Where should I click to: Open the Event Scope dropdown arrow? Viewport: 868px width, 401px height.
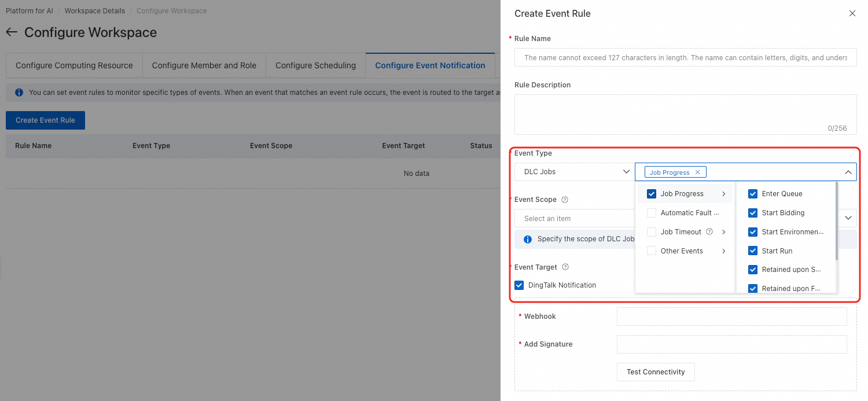tap(848, 218)
